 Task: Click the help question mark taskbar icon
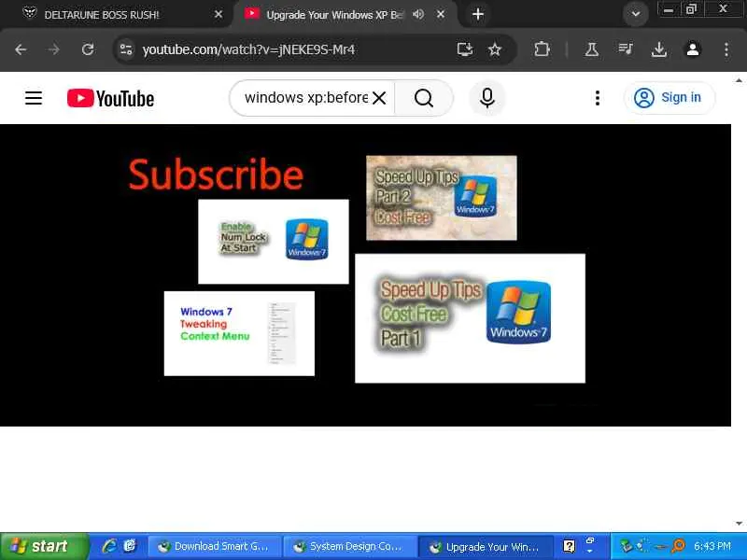[569, 546]
